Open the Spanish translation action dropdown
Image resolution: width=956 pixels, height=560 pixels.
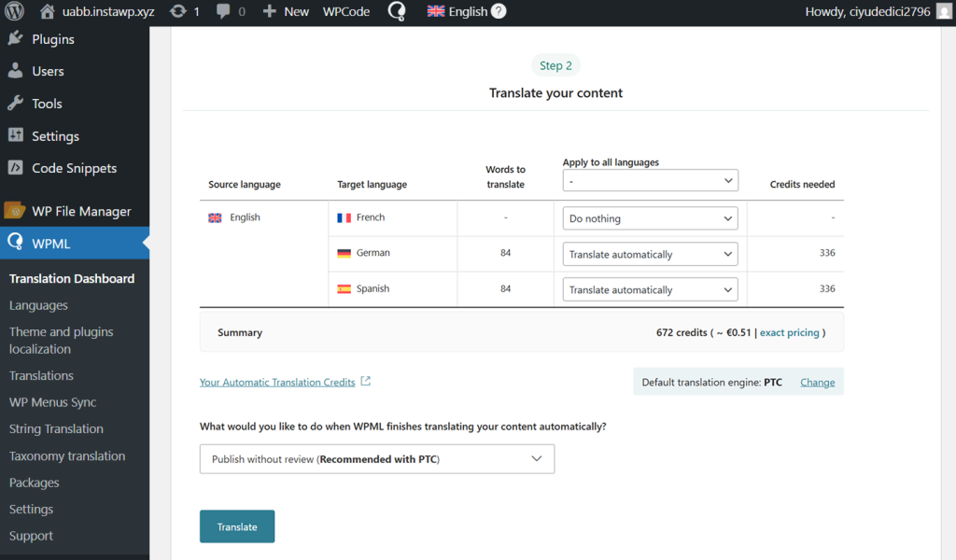tap(650, 289)
